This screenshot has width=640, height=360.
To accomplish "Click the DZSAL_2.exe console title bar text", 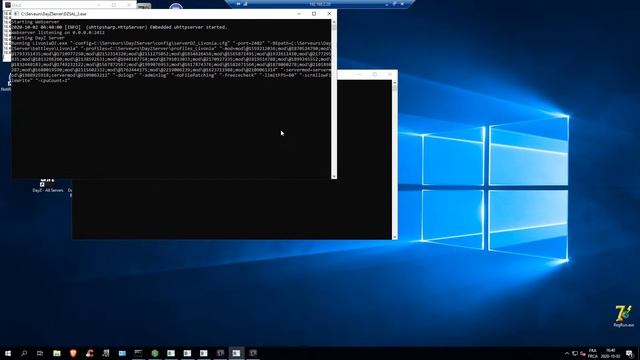I will [53, 14].
